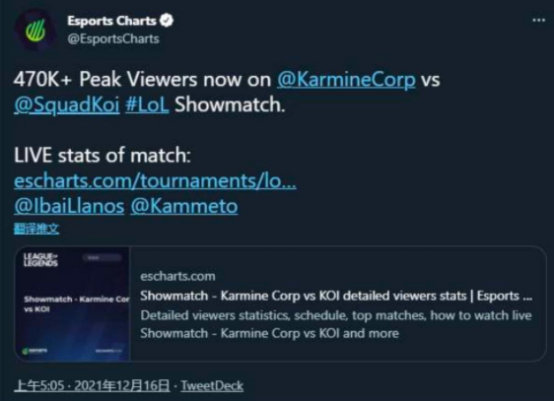Open the @SquadKoi mention
The height and width of the screenshot is (401, 554).
pyautogui.click(x=67, y=105)
